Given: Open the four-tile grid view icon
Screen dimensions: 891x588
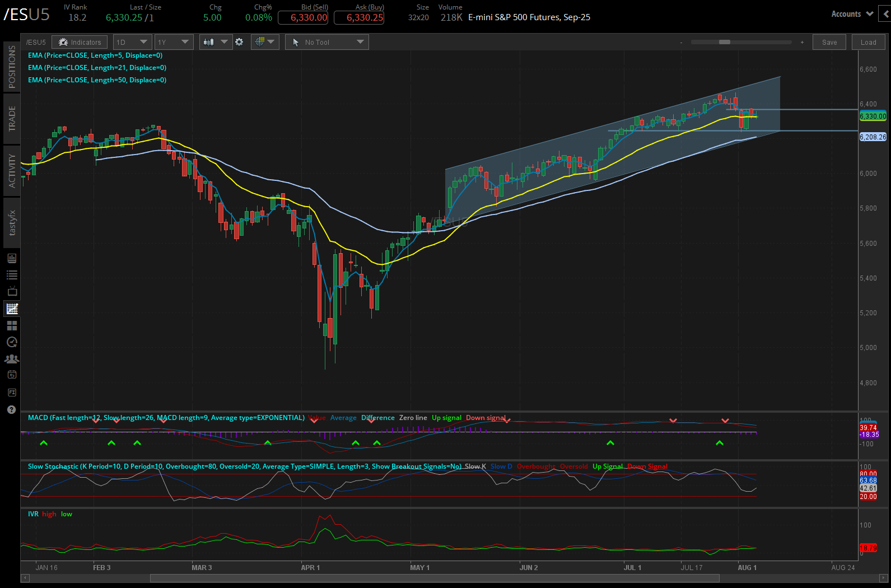Looking at the screenshot, I should pos(12,325).
